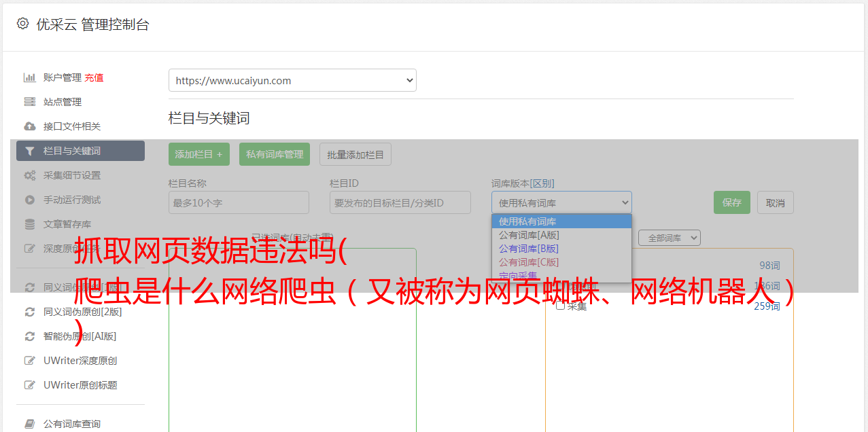The width and height of the screenshot is (868, 432).
Task: Click the play circle icon for 手动运行测试
Action: pos(30,200)
